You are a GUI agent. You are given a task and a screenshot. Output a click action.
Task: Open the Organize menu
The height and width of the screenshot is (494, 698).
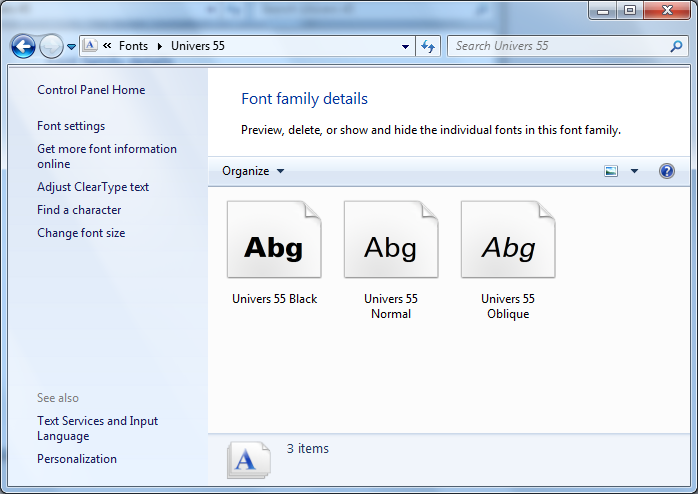pyautogui.click(x=253, y=171)
